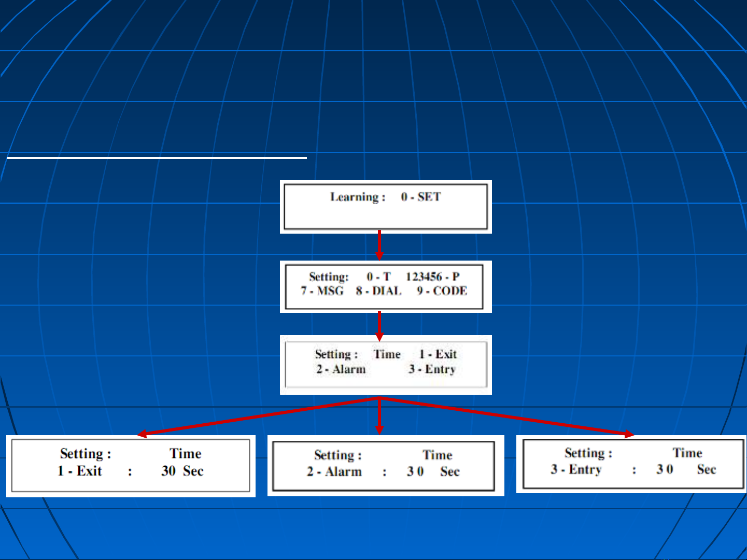The height and width of the screenshot is (560, 747).
Task: Select '1 - Exit' in the Time menu box
Action: pos(438,354)
